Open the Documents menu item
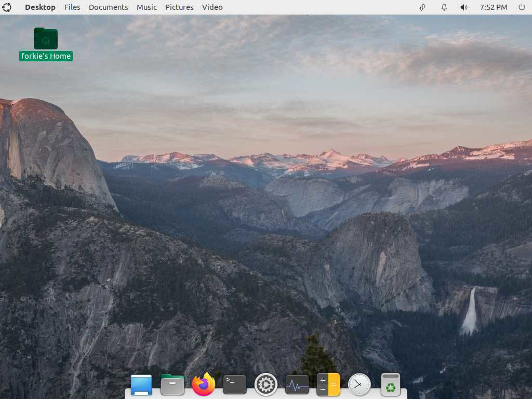532x399 pixels. click(x=108, y=7)
